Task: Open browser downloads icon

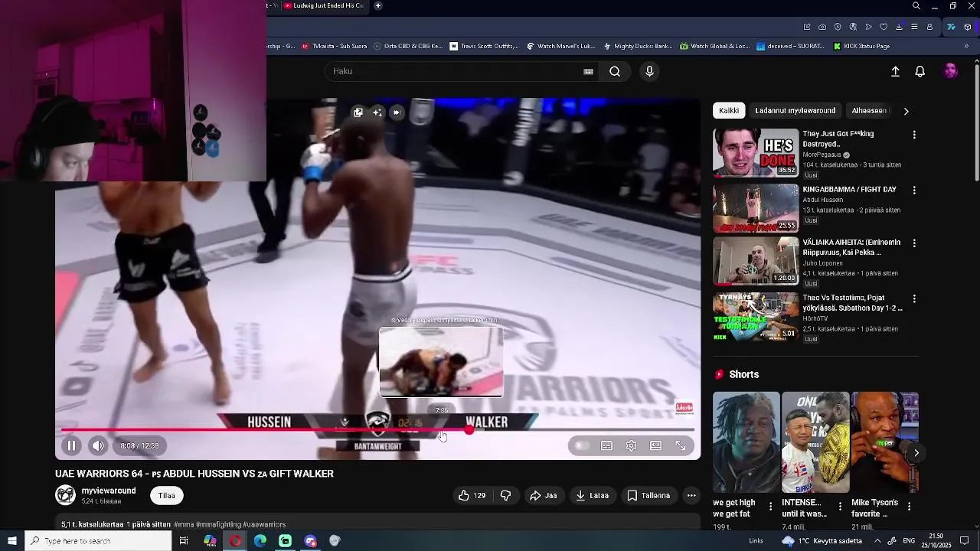Action: coord(899,27)
